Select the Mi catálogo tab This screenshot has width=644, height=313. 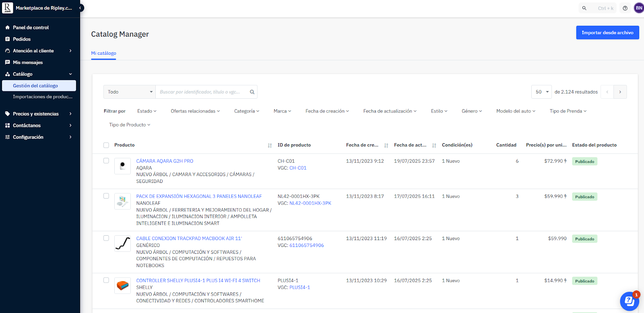103,53
